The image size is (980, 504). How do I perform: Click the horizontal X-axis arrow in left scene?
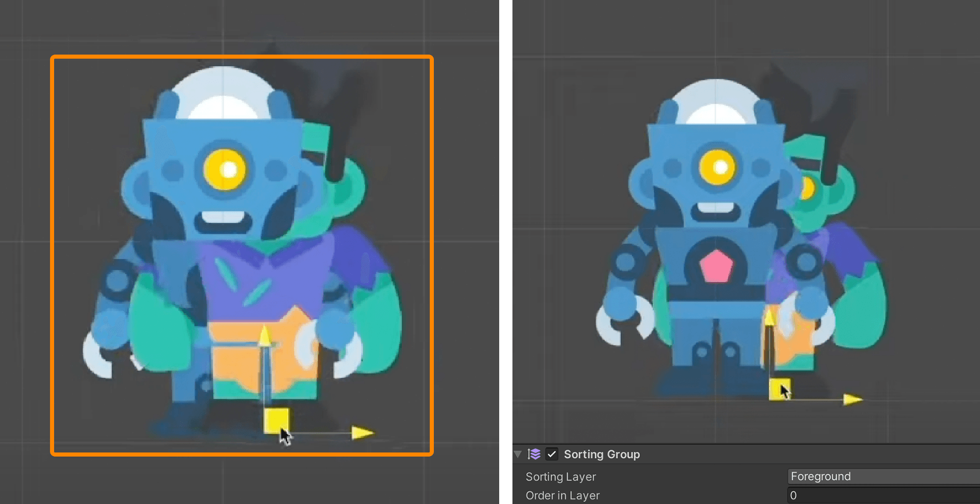(x=363, y=433)
